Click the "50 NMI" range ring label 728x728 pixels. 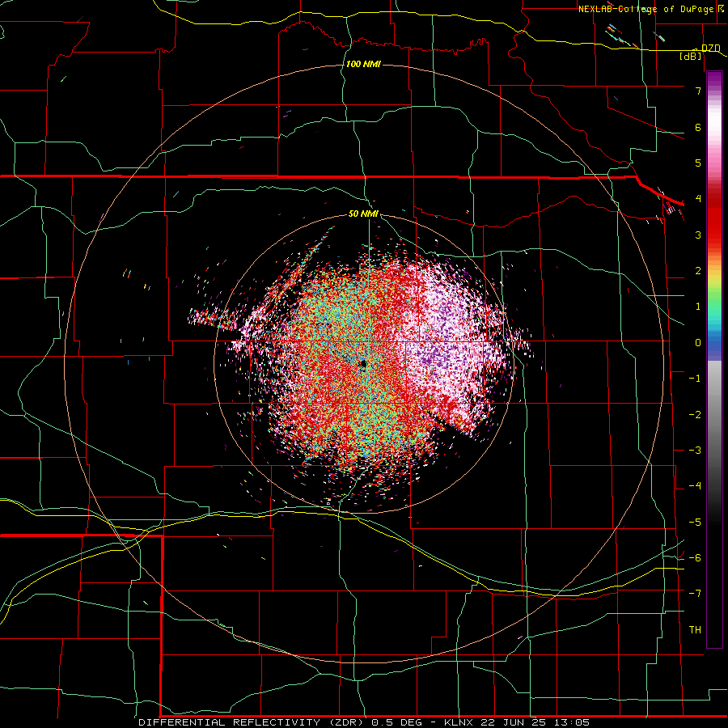tap(363, 214)
